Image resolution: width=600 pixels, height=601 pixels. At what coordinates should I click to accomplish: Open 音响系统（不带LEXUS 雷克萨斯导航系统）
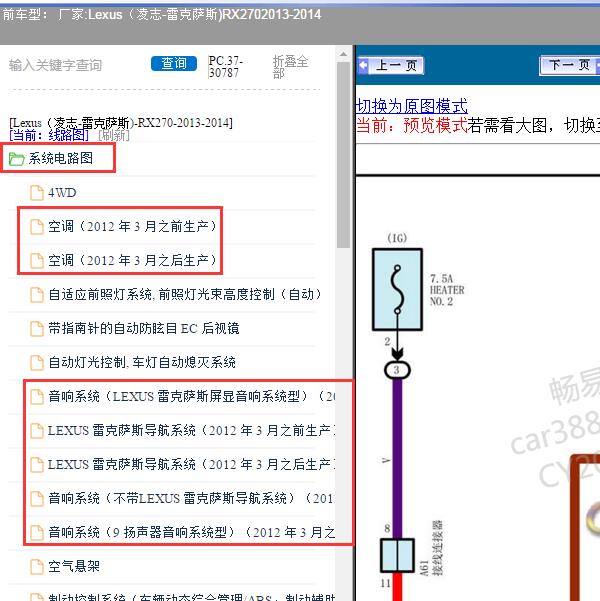[192, 498]
